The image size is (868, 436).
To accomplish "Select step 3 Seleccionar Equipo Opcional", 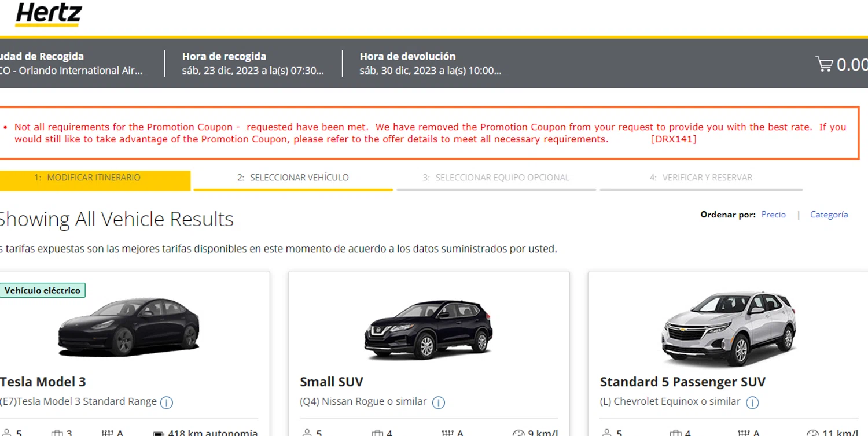I will point(496,180).
